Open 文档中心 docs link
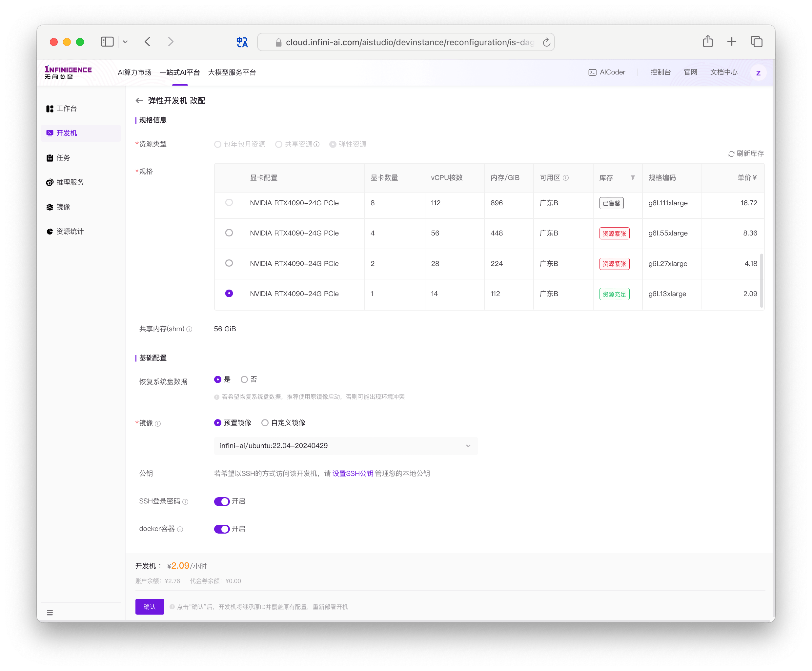Screen dimensions: 812x671 click(723, 72)
